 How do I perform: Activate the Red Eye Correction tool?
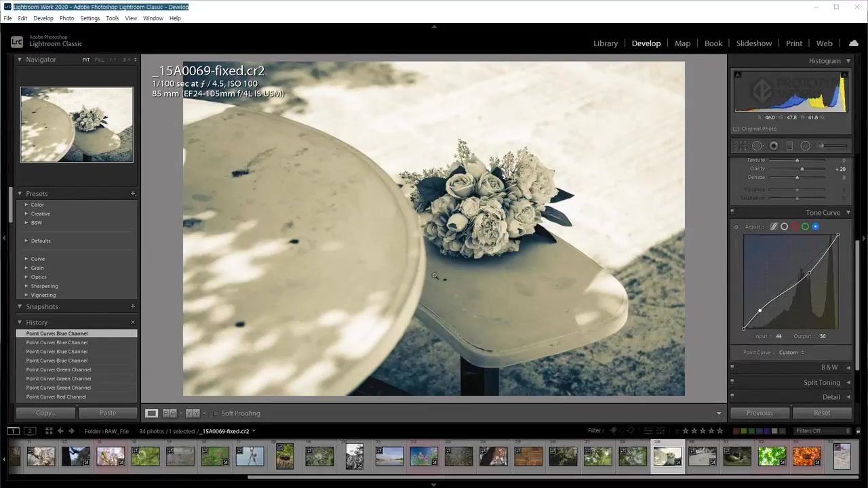pyautogui.click(x=774, y=146)
